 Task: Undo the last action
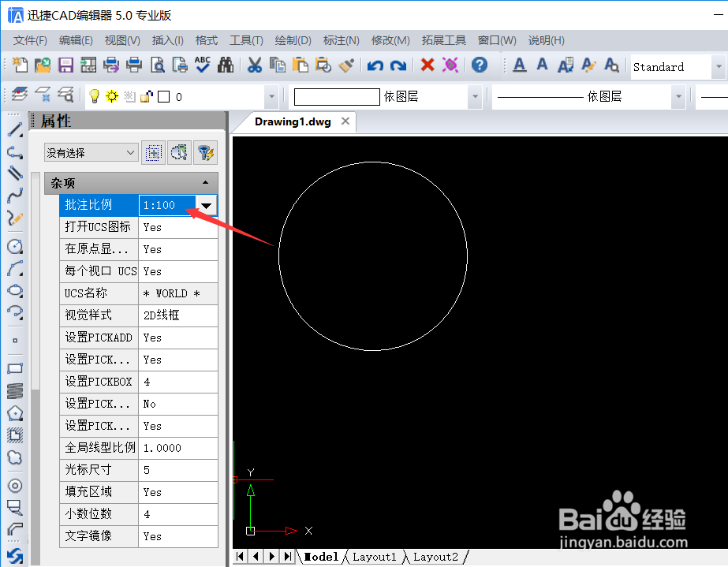pyautogui.click(x=375, y=65)
